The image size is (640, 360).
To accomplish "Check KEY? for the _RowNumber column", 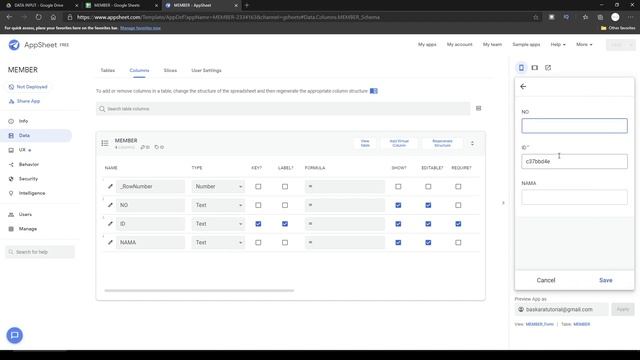I will click(x=258, y=187).
